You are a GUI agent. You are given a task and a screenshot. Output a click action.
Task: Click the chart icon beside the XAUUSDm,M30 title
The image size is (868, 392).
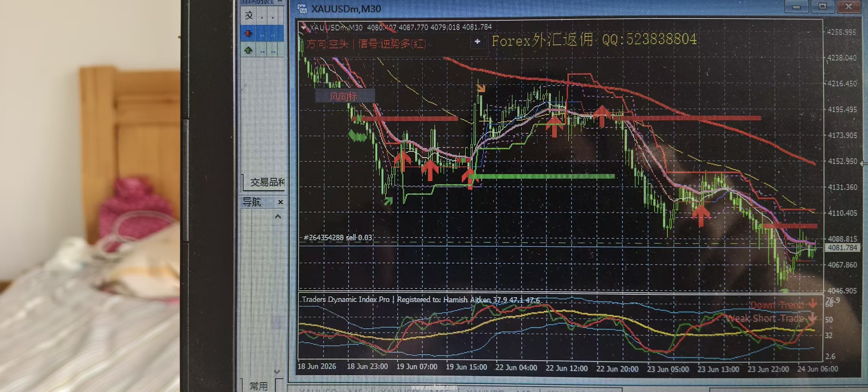click(x=302, y=9)
